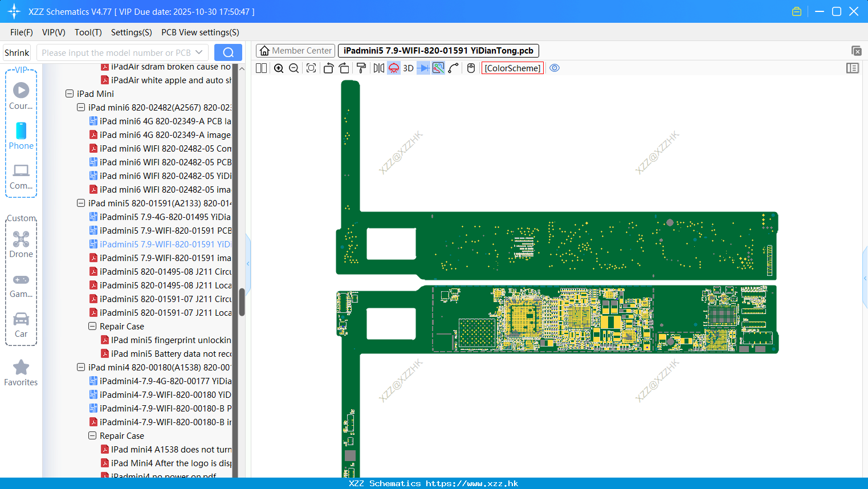
Task: Open iPad mini6 4G 820-02349-A PCB file
Action: pos(160,121)
